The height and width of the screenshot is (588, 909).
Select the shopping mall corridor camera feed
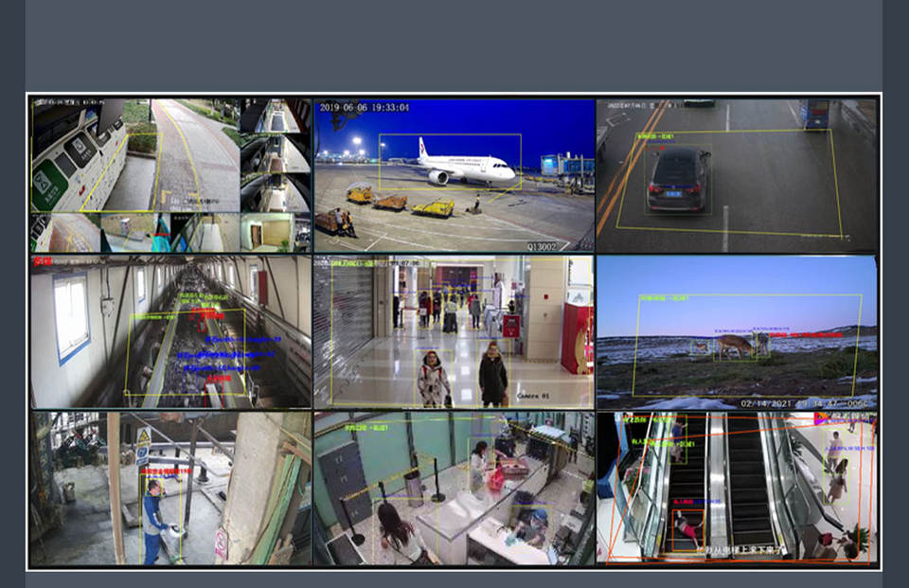[454, 331]
